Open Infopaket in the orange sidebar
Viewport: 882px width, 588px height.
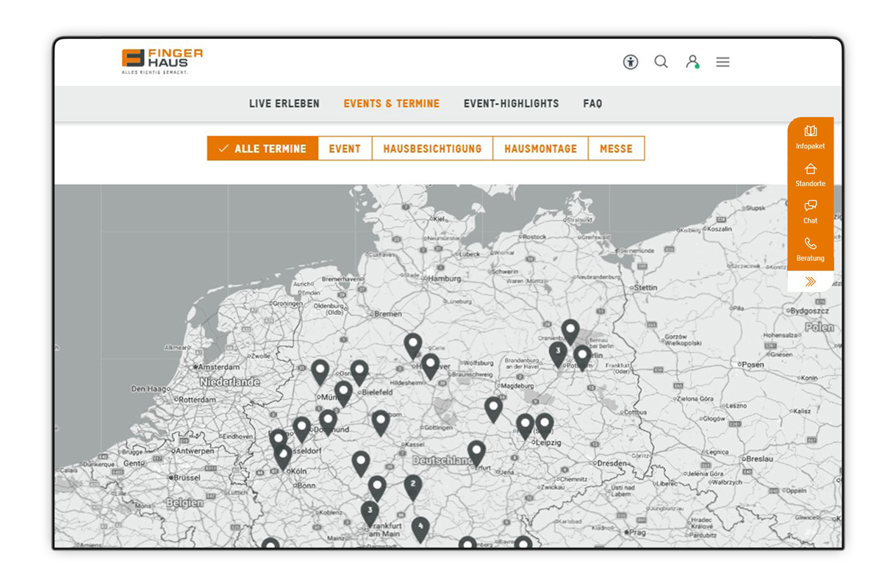810,137
